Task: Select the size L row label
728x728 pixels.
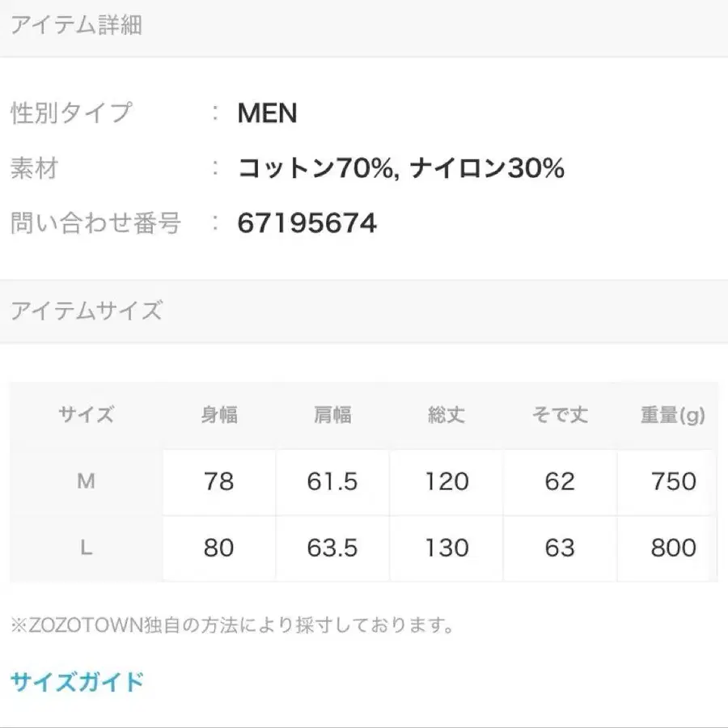Action: pyautogui.click(x=85, y=548)
